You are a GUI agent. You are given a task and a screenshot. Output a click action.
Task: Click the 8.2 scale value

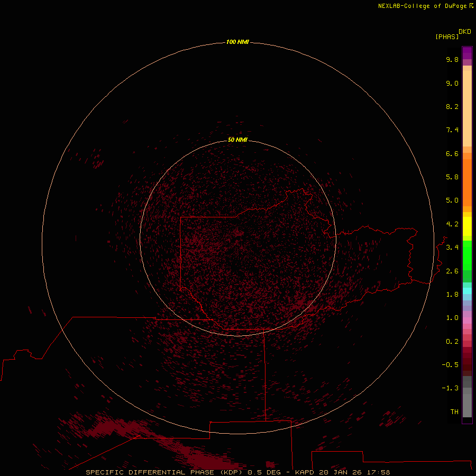[x=452, y=106]
